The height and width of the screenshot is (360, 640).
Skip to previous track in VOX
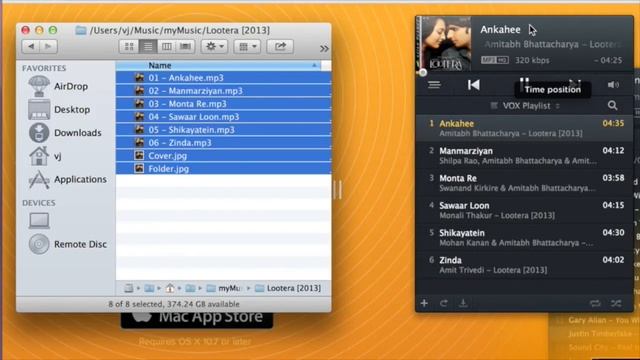(x=473, y=85)
